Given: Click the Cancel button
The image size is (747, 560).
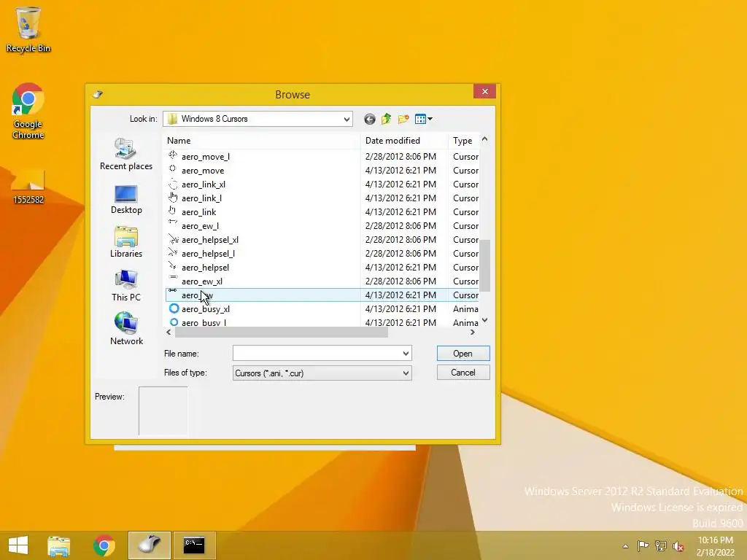Looking at the screenshot, I should (463, 373).
